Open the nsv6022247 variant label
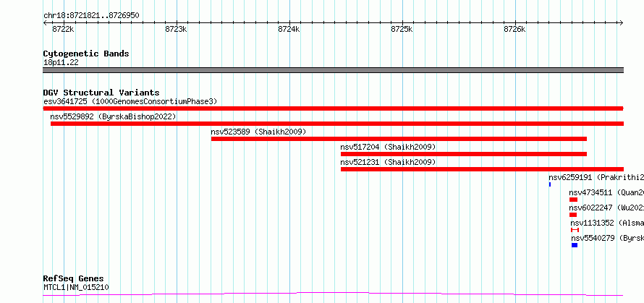Image resolution: width=644 pixels, height=303 pixels. 606,208
